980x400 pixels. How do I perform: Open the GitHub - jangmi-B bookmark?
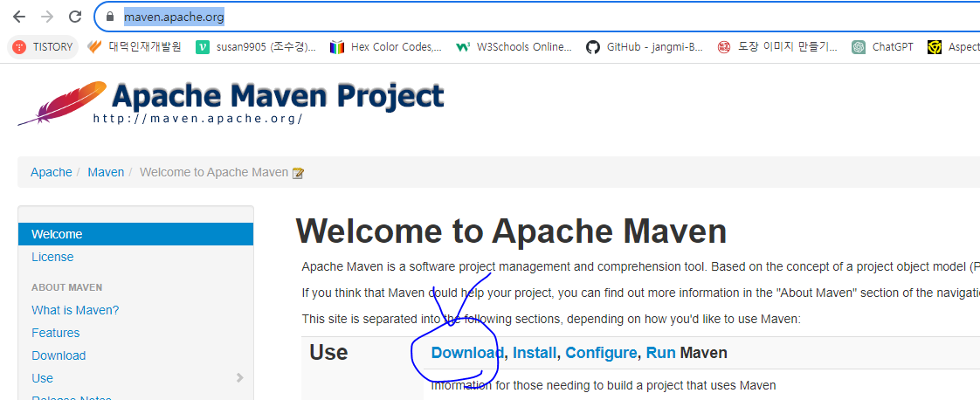[x=645, y=47]
